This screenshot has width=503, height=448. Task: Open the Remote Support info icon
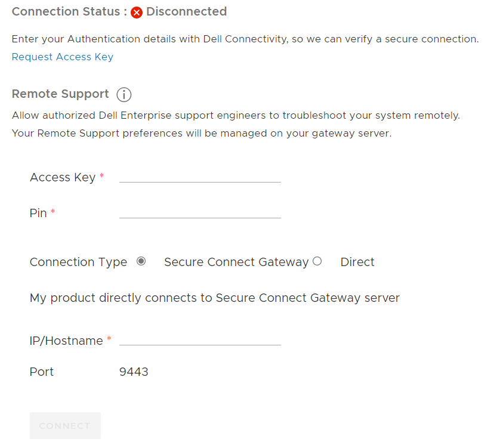click(x=124, y=94)
